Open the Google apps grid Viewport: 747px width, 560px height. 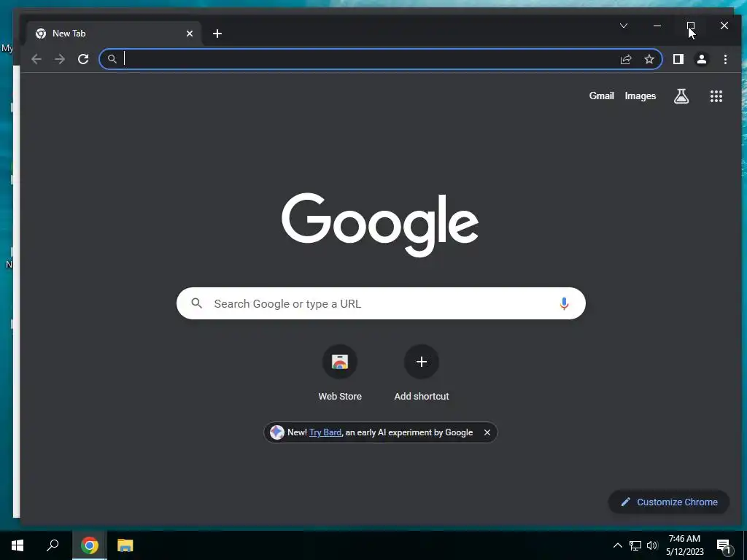[716, 96]
